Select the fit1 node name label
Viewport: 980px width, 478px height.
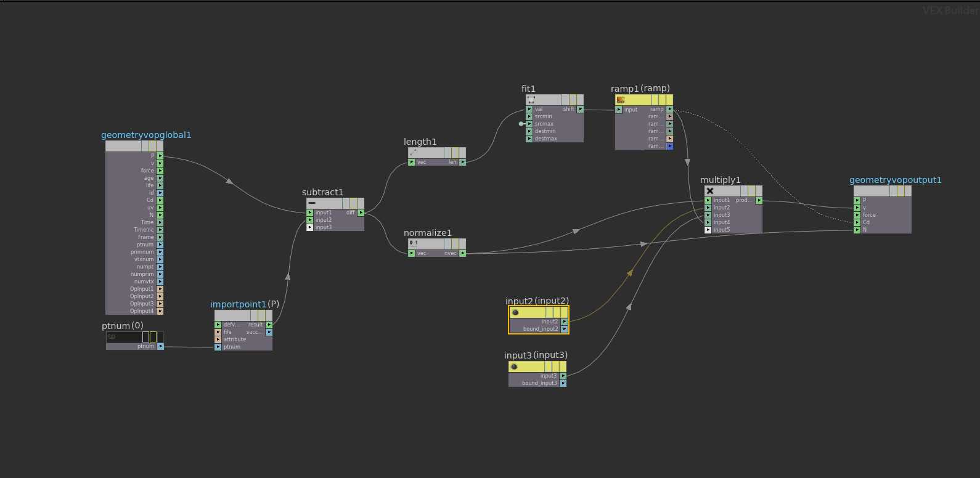coord(528,89)
